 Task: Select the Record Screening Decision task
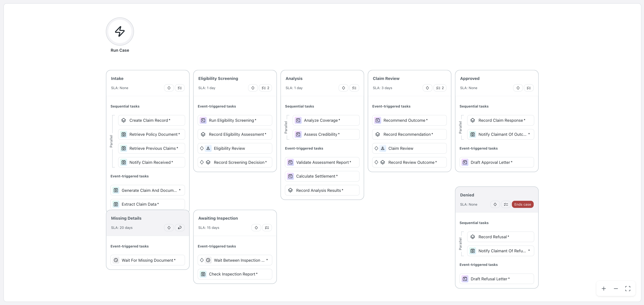235,162
